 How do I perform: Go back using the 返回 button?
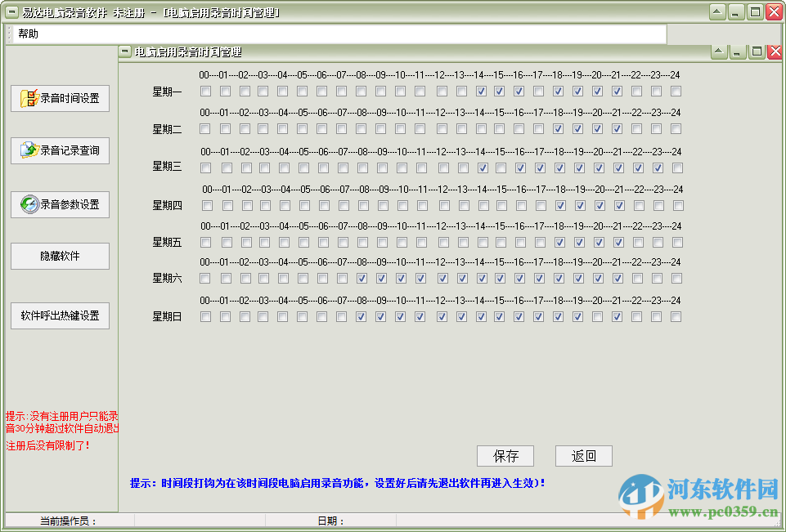pos(583,456)
